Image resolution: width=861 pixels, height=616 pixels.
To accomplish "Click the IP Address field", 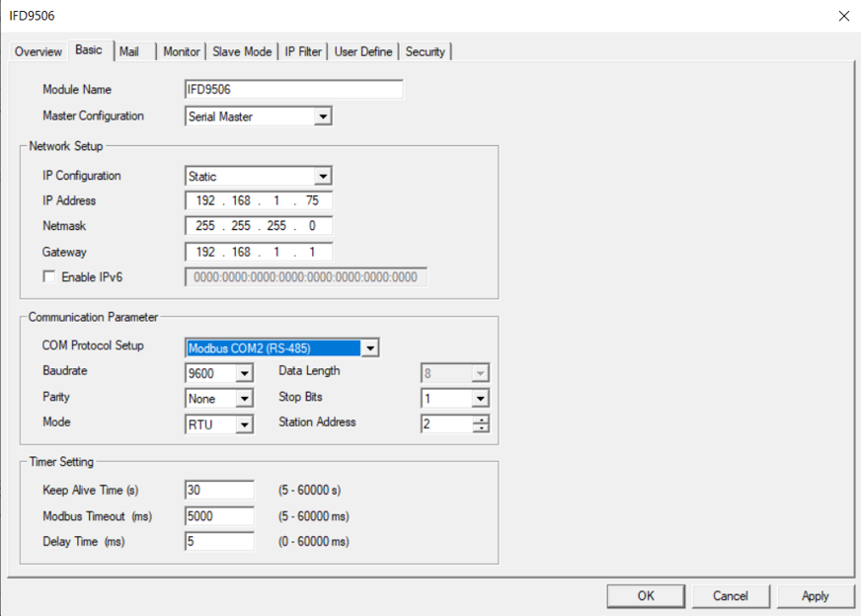I will pyautogui.click(x=259, y=201).
